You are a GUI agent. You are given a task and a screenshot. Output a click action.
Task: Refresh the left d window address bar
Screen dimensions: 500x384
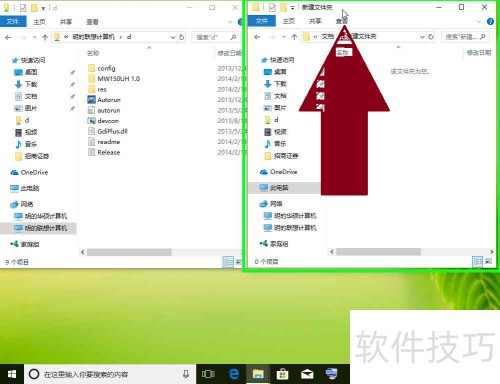click(x=182, y=37)
